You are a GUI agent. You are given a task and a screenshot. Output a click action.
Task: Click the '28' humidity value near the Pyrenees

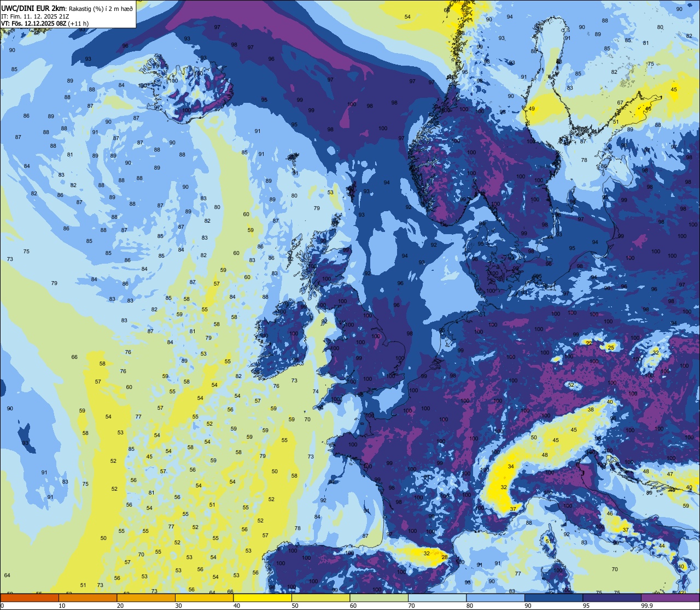tap(445, 557)
